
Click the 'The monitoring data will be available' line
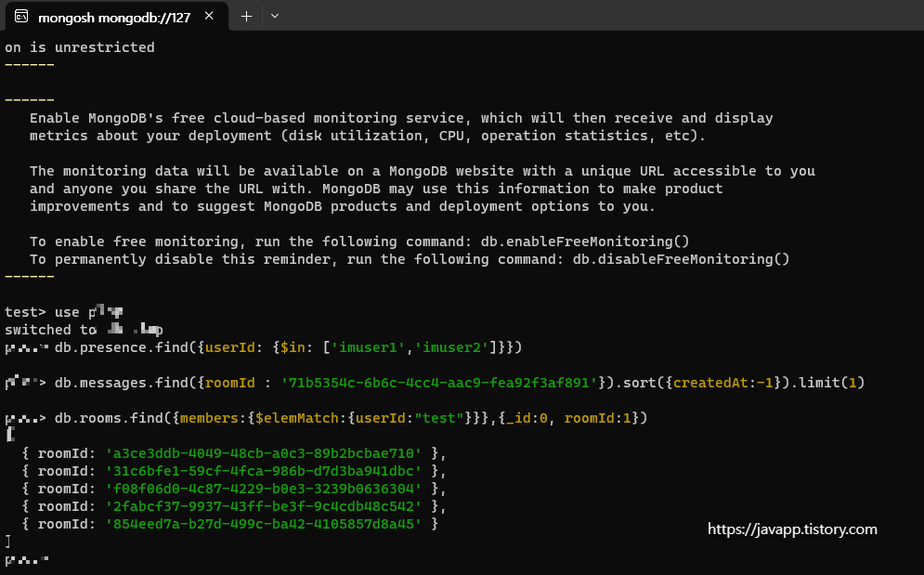[x=423, y=171]
